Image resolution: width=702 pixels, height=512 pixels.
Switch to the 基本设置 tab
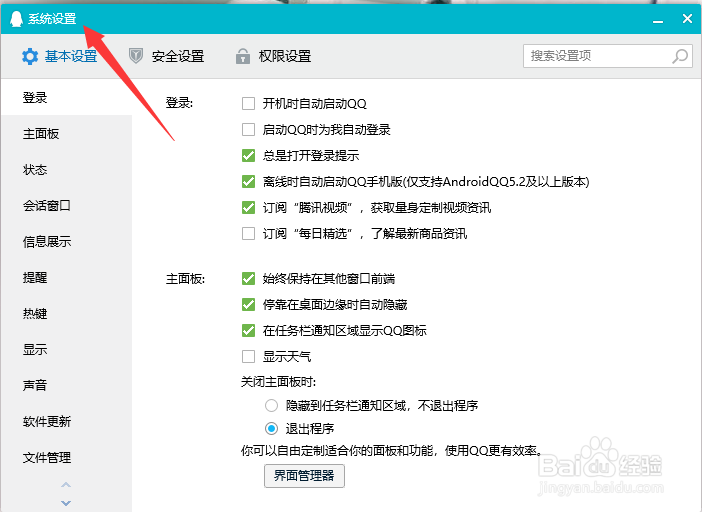[60, 56]
